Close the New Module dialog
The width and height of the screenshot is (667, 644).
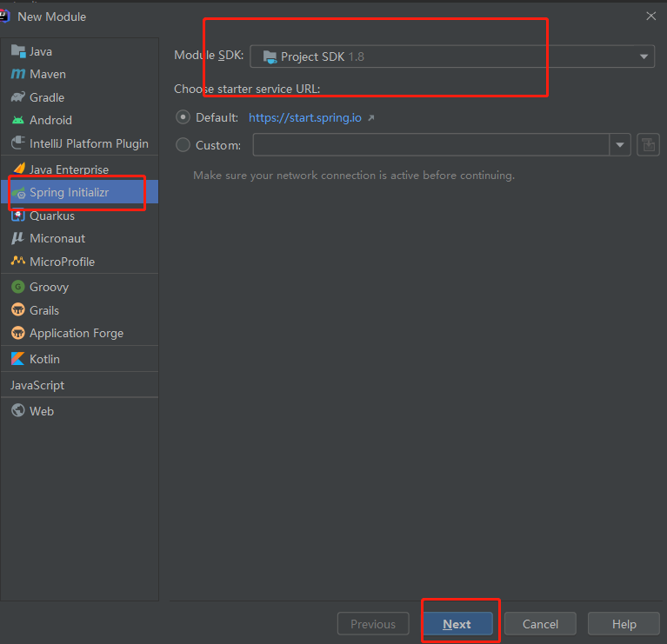coord(650,17)
